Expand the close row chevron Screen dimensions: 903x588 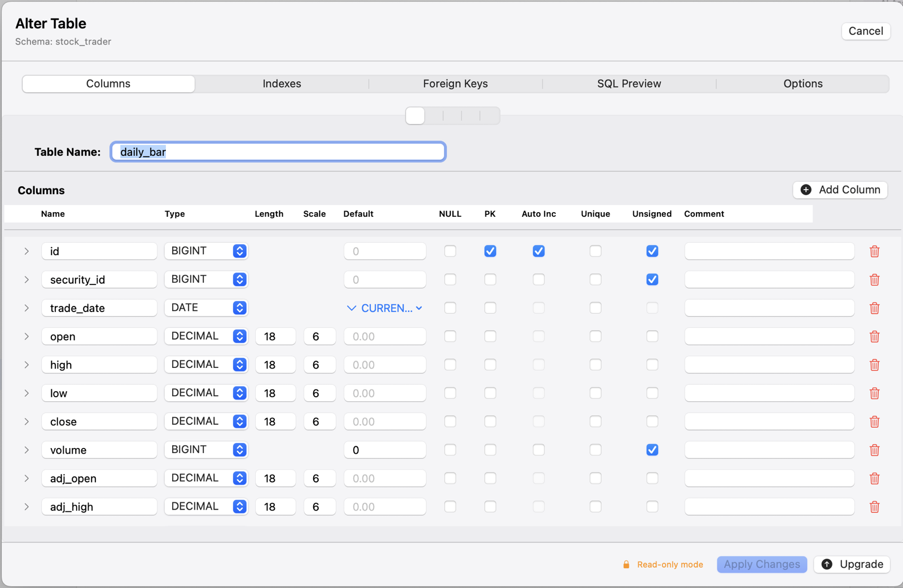point(27,422)
